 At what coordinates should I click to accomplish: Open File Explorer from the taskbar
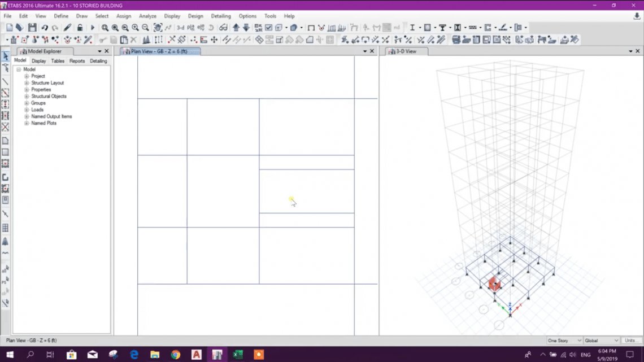tap(155, 354)
